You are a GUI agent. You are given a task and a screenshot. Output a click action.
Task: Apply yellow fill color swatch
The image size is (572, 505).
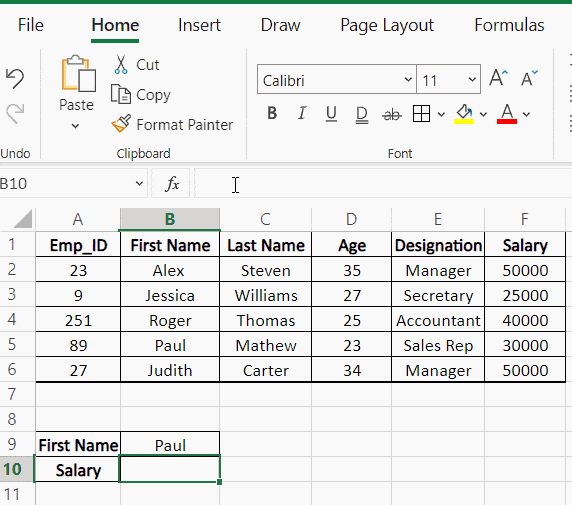click(x=464, y=122)
